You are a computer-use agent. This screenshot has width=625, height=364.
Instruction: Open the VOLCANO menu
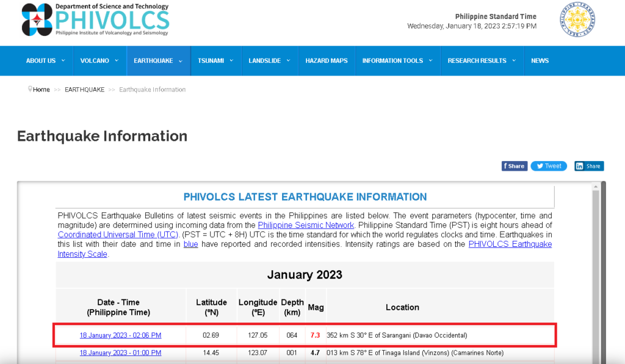[x=95, y=60]
